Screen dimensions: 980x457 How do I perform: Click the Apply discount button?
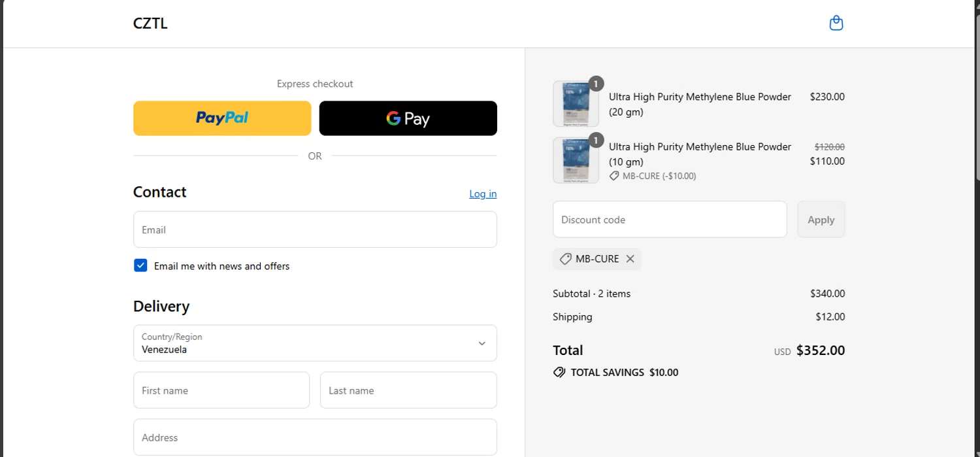coord(821,220)
